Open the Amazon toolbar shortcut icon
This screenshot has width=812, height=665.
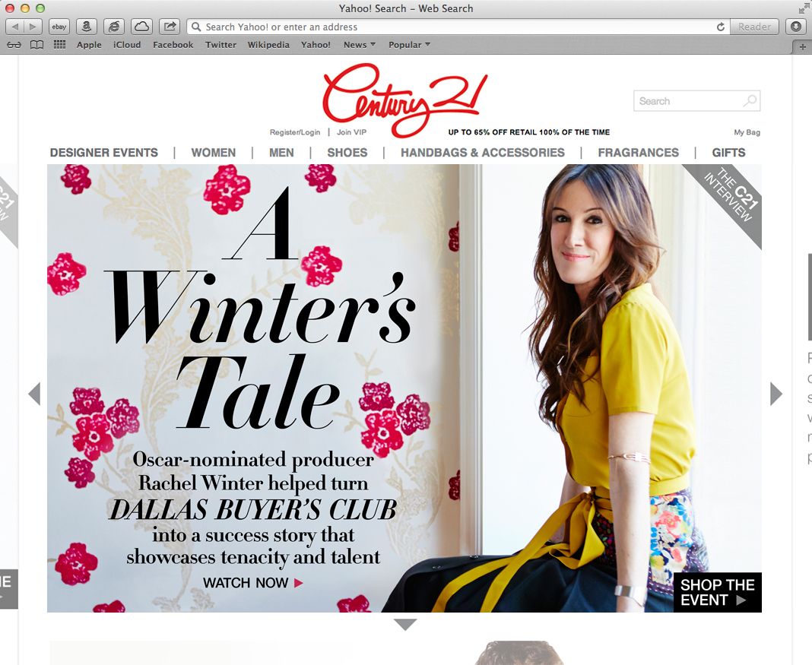pos(87,27)
